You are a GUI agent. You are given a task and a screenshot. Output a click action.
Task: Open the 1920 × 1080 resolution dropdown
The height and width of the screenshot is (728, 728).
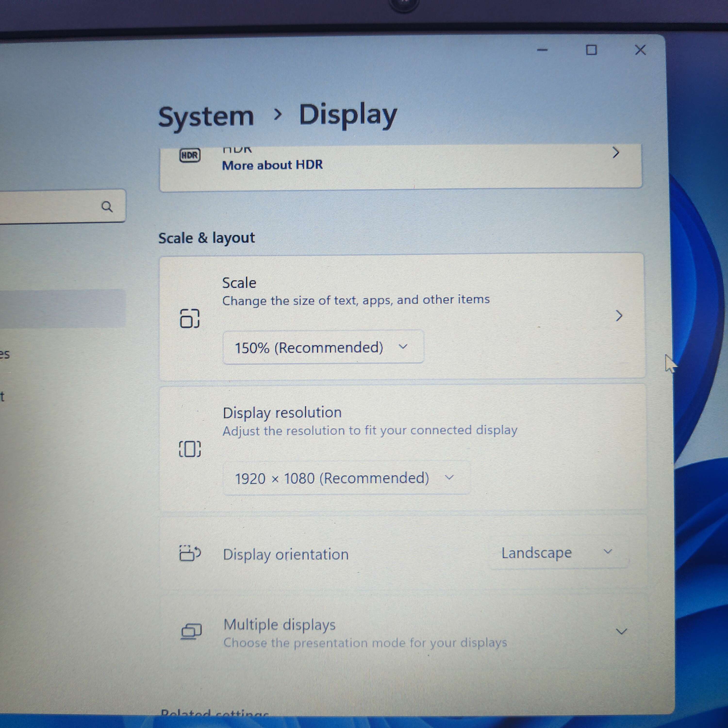point(346,478)
